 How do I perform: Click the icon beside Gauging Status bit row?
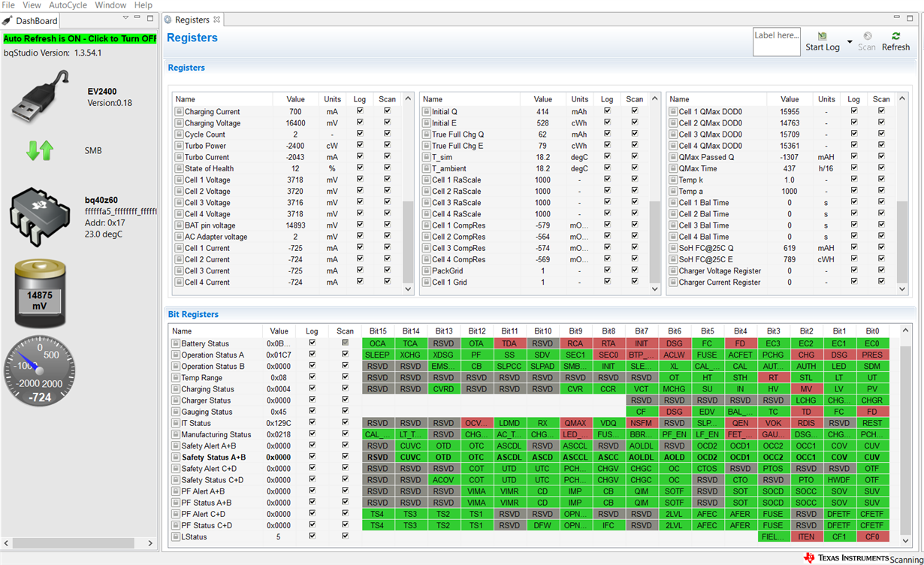coord(176,412)
